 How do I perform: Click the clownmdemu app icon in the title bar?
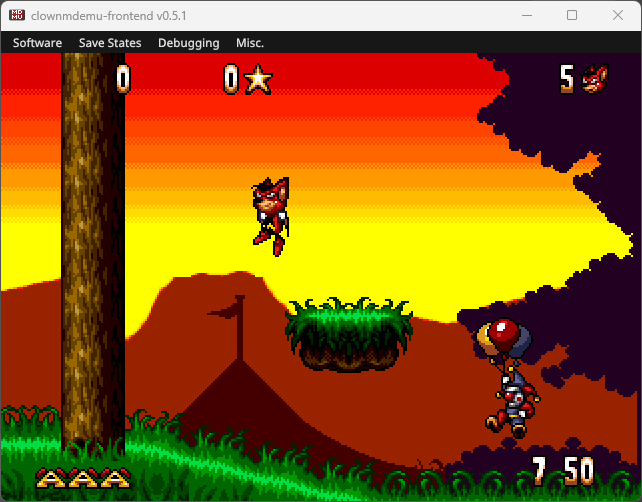pos(17,15)
